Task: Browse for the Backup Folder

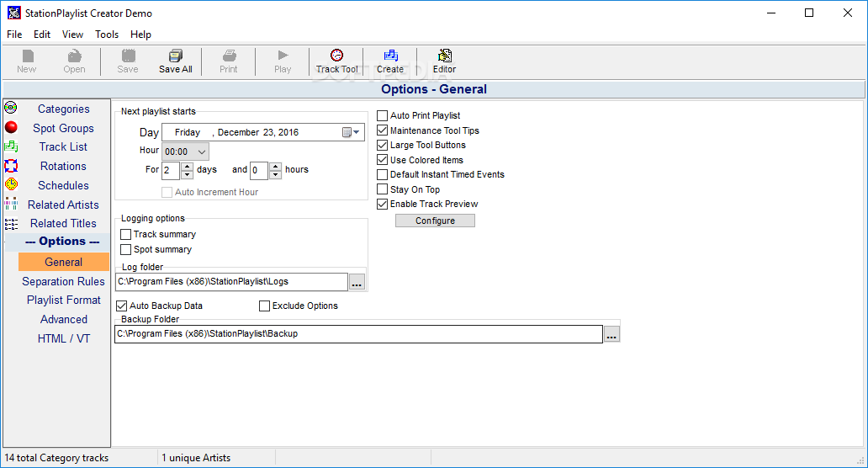Action: [x=611, y=334]
